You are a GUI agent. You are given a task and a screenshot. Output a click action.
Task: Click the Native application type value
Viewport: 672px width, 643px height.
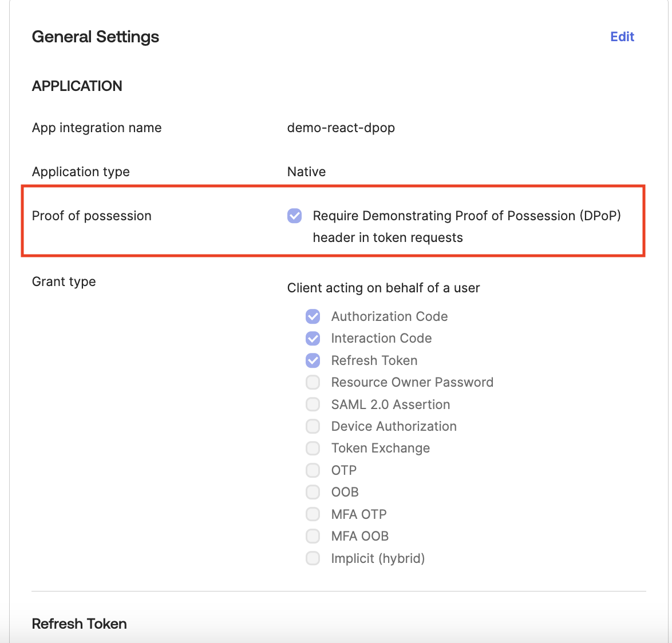pos(306,172)
